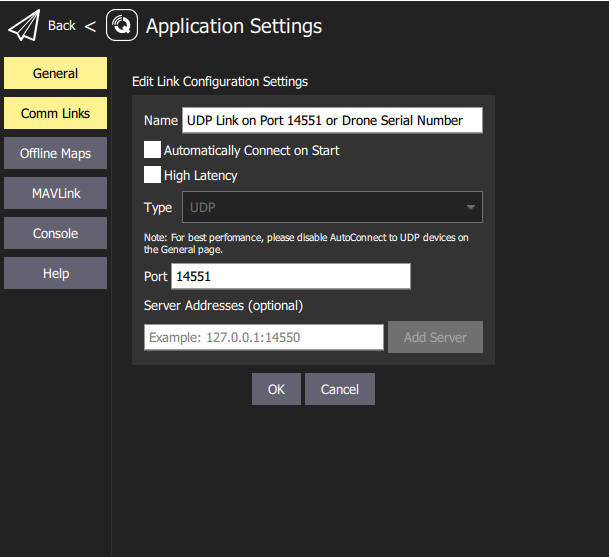609x557 pixels.
Task: Click the QGroundControl logo icon
Action: (122, 25)
